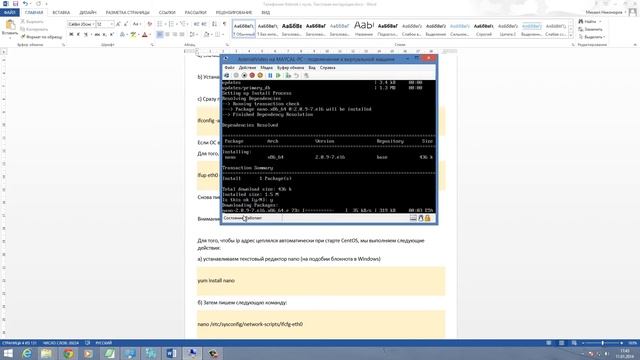Click the Save icon in Quick Access toolbar
640x360 pixels.
[x=15, y=4]
